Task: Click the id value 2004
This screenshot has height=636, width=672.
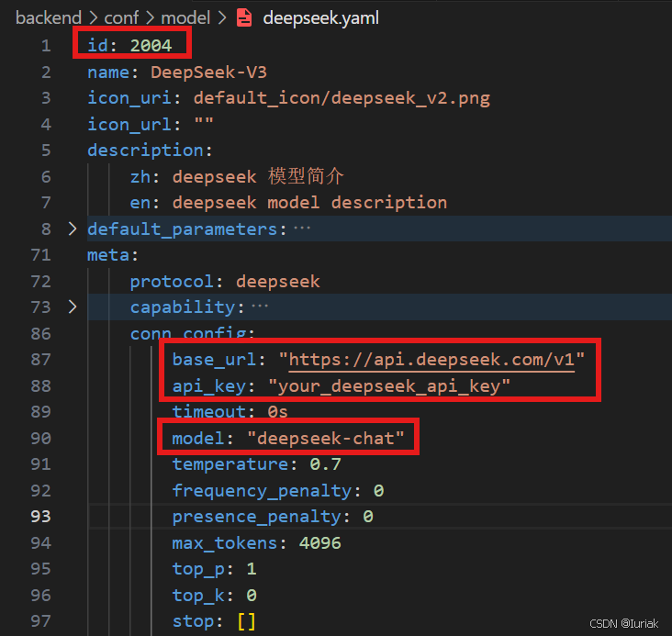Action: point(151,46)
